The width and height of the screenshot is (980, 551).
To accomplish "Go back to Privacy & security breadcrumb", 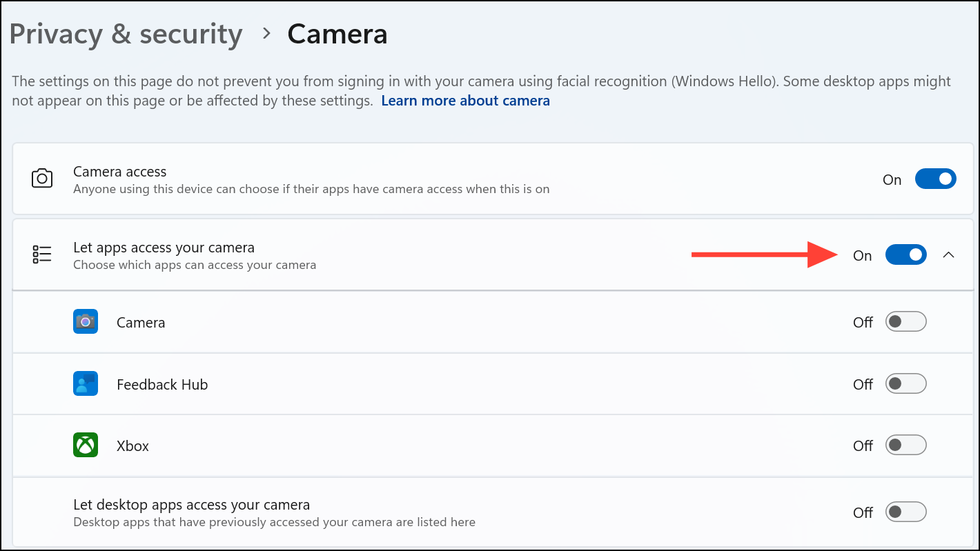I will [x=126, y=34].
